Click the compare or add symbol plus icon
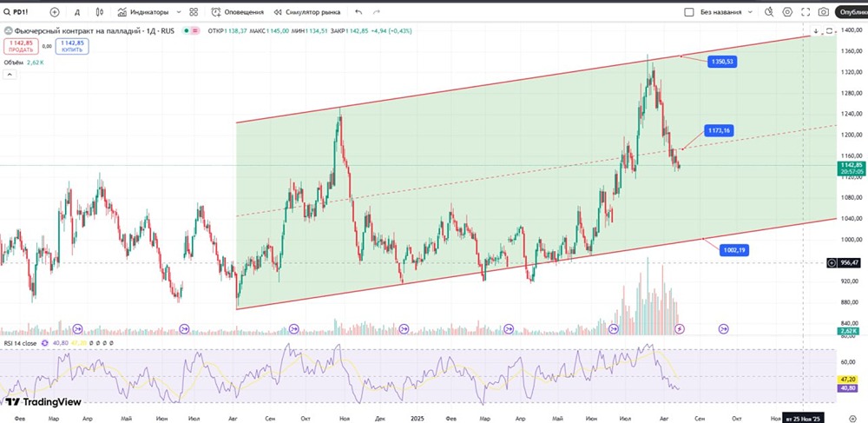The height and width of the screenshot is (423, 868). pos(54,11)
